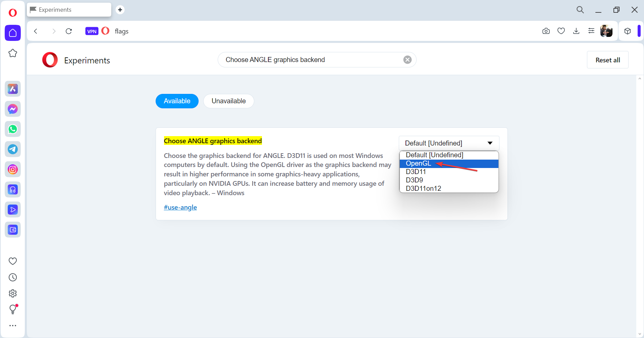Open Opera main menu logo
Viewport: 644px width, 338px height.
13,13
